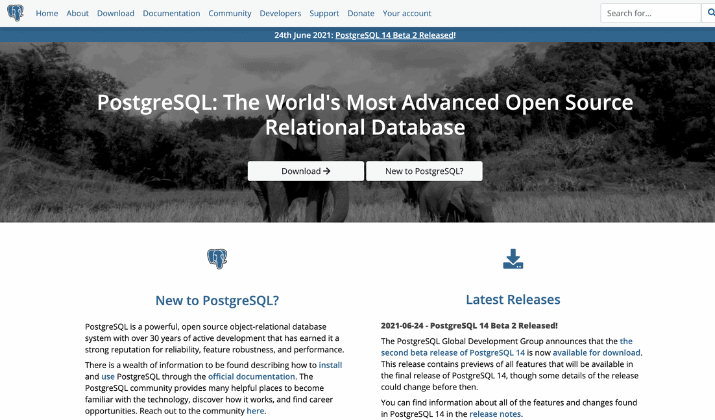715x420 pixels.
Task: Click the 2021-06-24 PostgreSQL 14 Beta 2 headline
Action: [469, 326]
